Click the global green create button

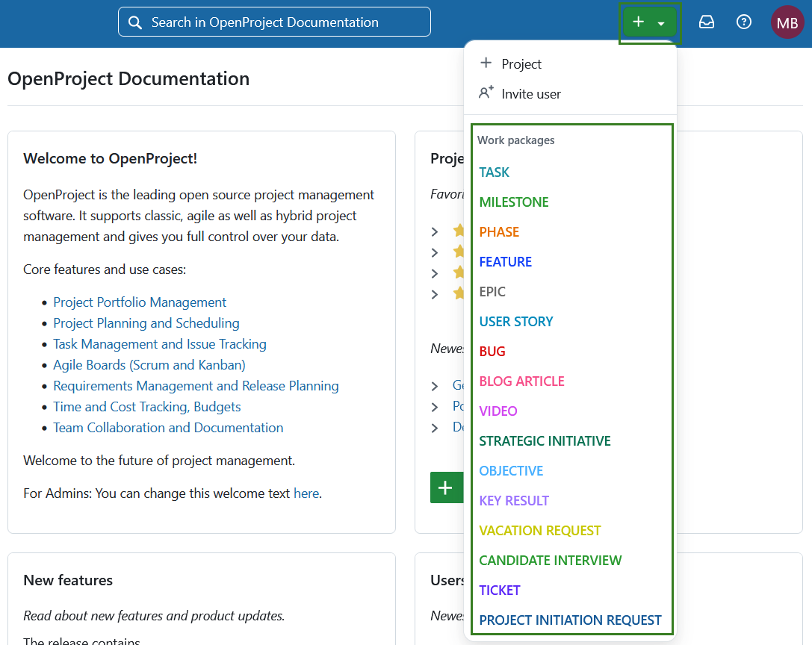[639, 22]
